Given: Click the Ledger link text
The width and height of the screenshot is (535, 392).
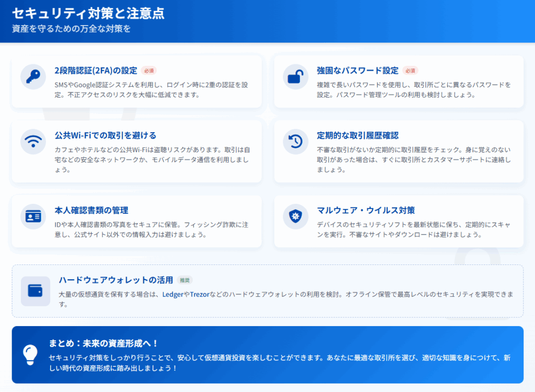Looking at the screenshot, I should [x=172, y=295].
